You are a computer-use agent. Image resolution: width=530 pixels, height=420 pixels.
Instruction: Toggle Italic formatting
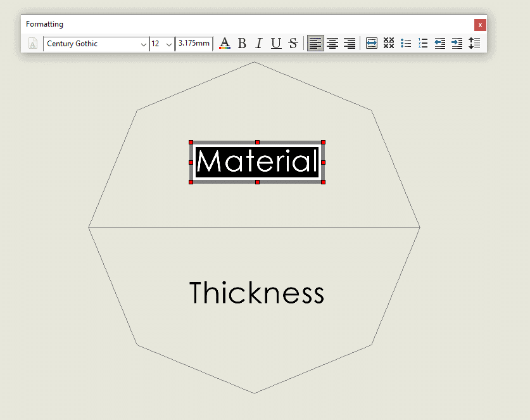pos(259,43)
